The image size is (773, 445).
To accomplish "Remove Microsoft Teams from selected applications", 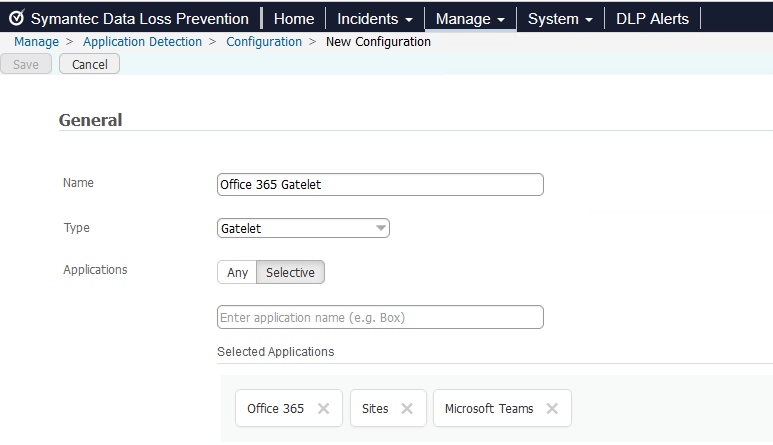I will (552, 408).
